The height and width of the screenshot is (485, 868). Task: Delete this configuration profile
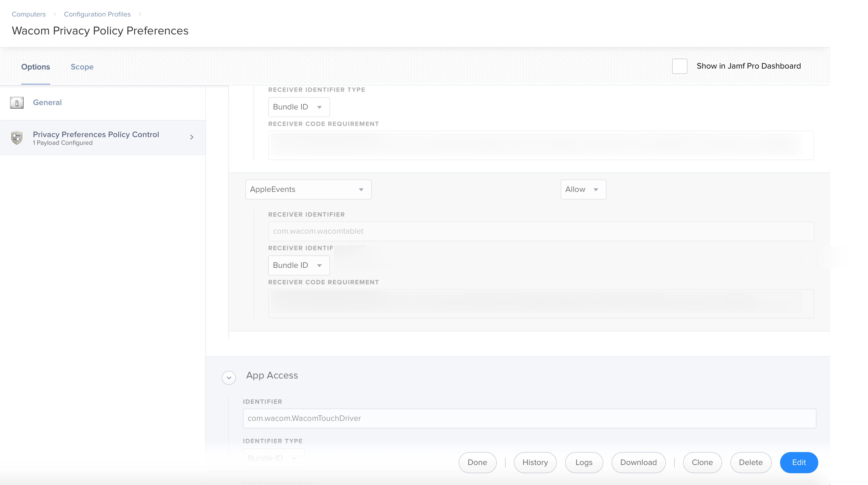pos(751,462)
